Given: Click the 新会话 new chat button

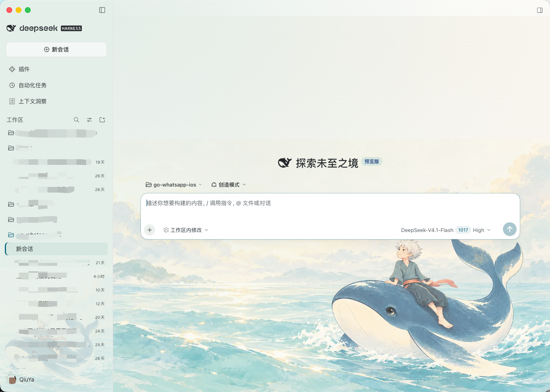Looking at the screenshot, I should pyautogui.click(x=56, y=49).
